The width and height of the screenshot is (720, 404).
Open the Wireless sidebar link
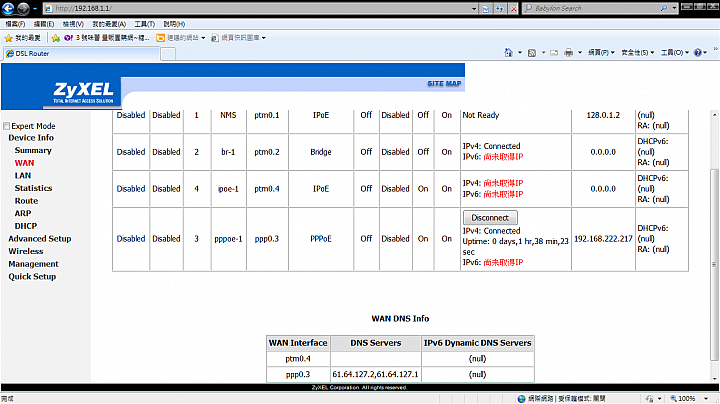click(26, 251)
